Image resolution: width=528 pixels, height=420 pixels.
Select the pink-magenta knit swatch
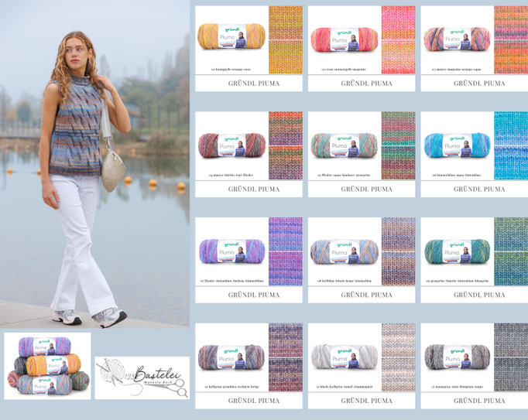pyautogui.click(x=399, y=39)
